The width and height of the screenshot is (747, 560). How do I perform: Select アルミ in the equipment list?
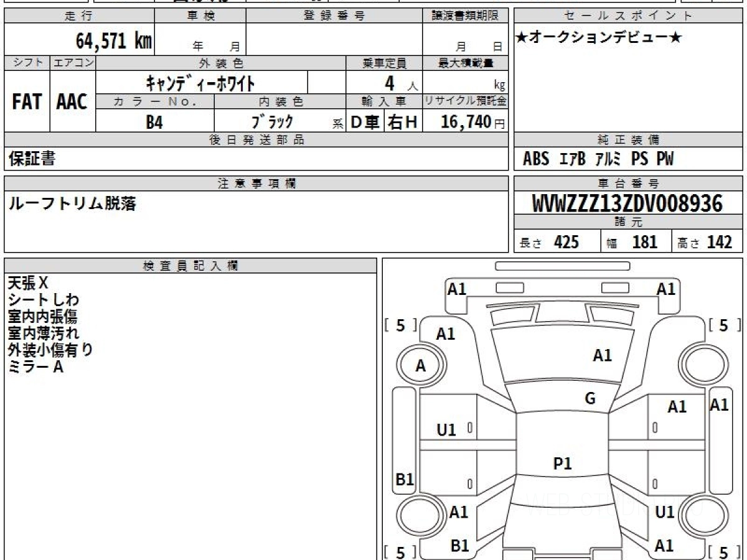(608, 159)
